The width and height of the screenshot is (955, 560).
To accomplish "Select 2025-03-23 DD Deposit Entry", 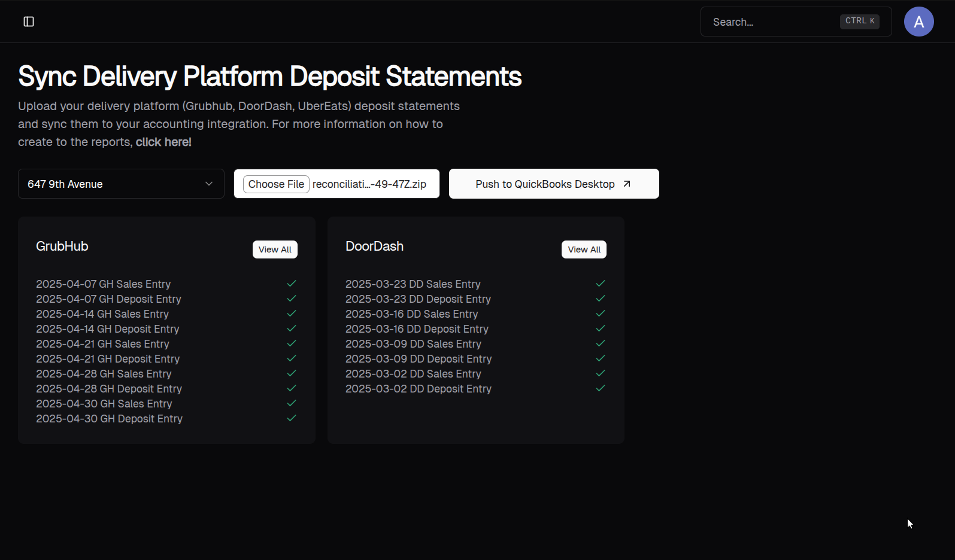I will (418, 299).
